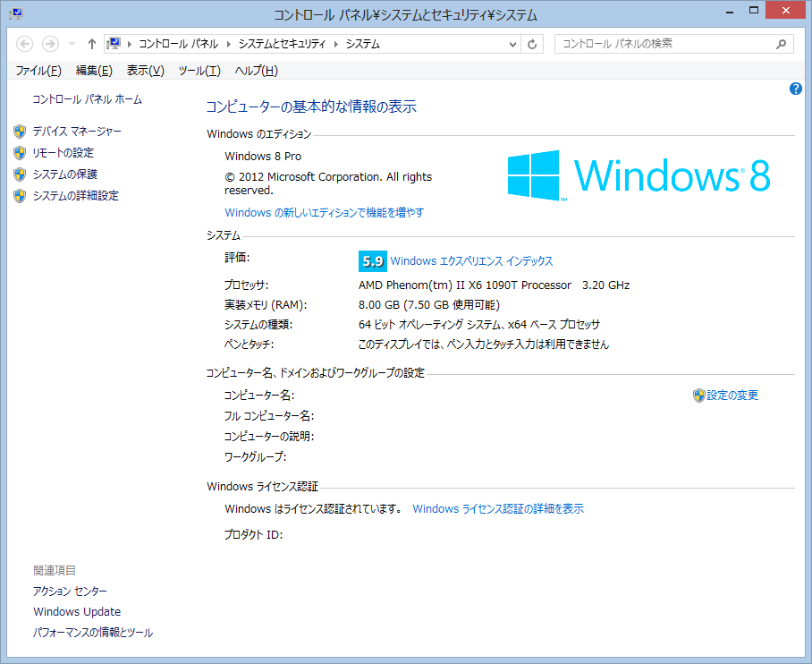
Task: Click shield icon beside システムの保護
Action: (20, 175)
